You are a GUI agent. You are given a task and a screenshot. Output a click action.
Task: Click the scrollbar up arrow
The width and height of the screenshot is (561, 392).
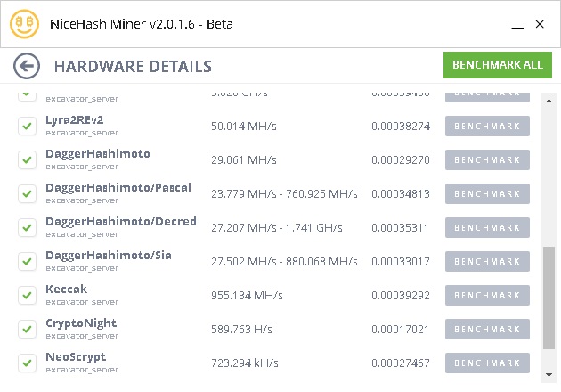(x=549, y=101)
